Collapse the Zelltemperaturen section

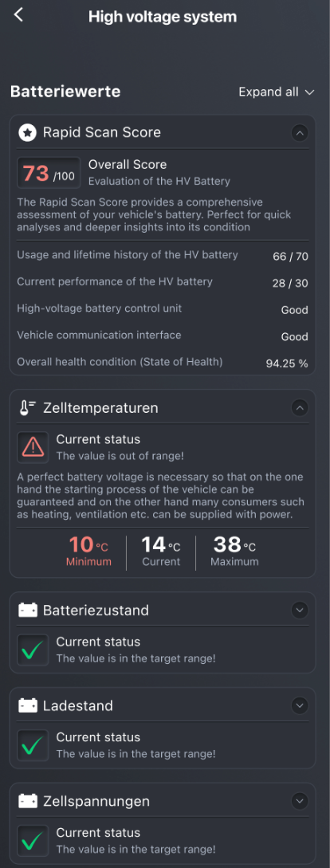pos(300,408)
